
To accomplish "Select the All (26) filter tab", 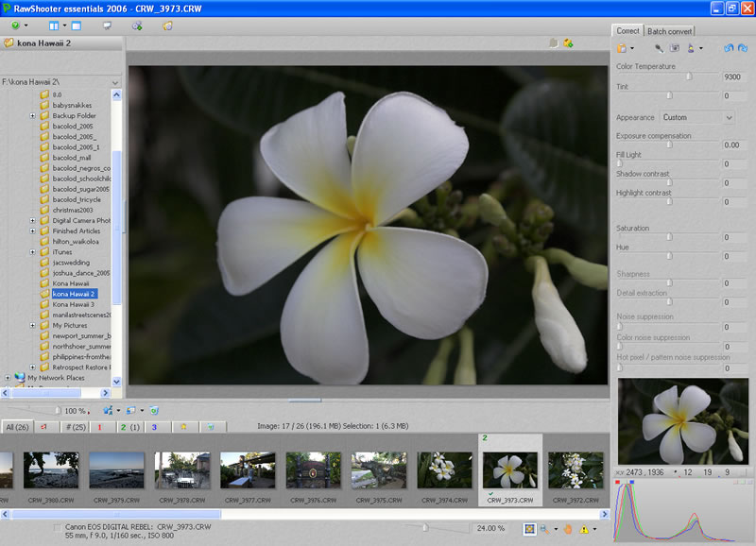I will (17, 427).
